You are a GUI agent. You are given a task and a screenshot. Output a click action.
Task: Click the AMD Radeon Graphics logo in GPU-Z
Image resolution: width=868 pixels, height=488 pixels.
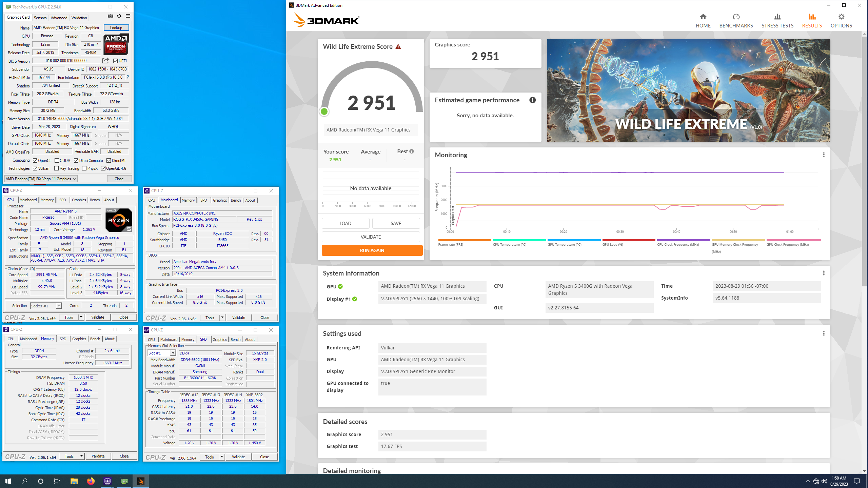pos(116,44)
